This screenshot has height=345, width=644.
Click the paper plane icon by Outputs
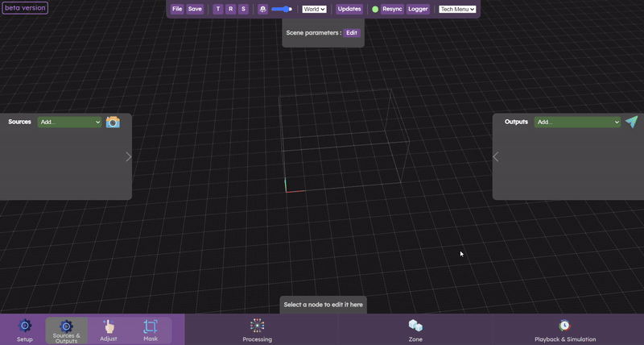pyautogui.click(x=632, y=122)
